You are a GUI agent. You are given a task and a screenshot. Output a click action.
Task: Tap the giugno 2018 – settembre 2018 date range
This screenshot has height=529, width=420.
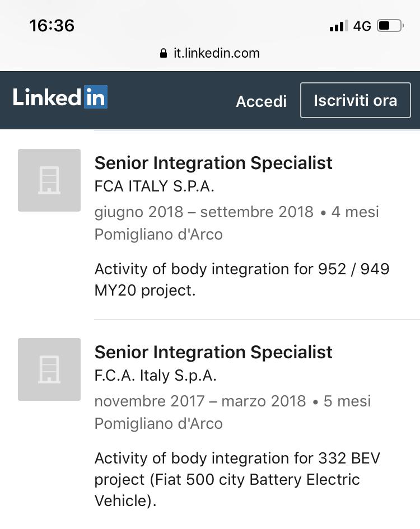tap(204, 212)
